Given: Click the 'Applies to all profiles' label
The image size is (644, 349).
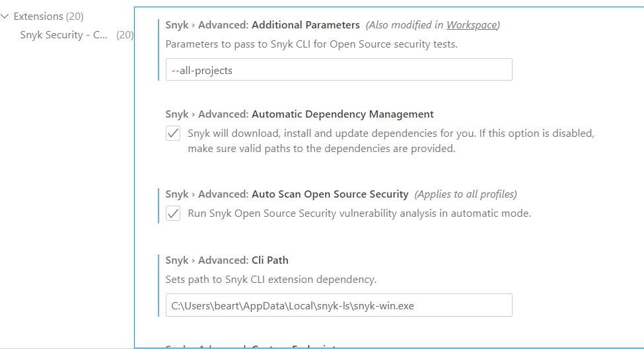Looking at the screenshot, I should [466, 194].
